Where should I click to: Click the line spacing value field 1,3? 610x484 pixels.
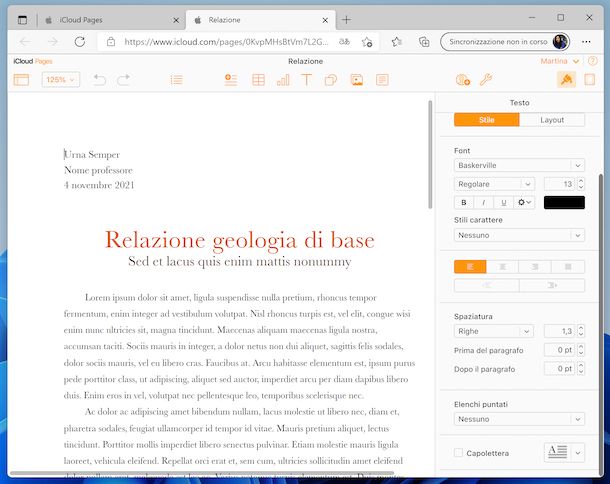click(x=559, y=331)
